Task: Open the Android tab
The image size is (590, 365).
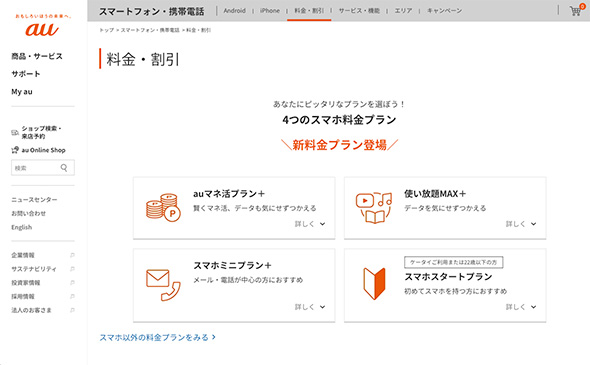Action: tap(234, 11)
